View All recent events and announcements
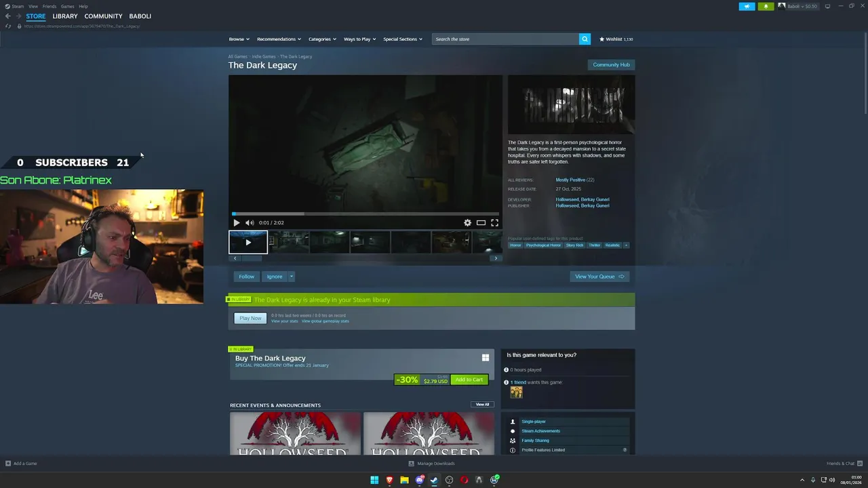868x488 pixels. click(482, 404)
